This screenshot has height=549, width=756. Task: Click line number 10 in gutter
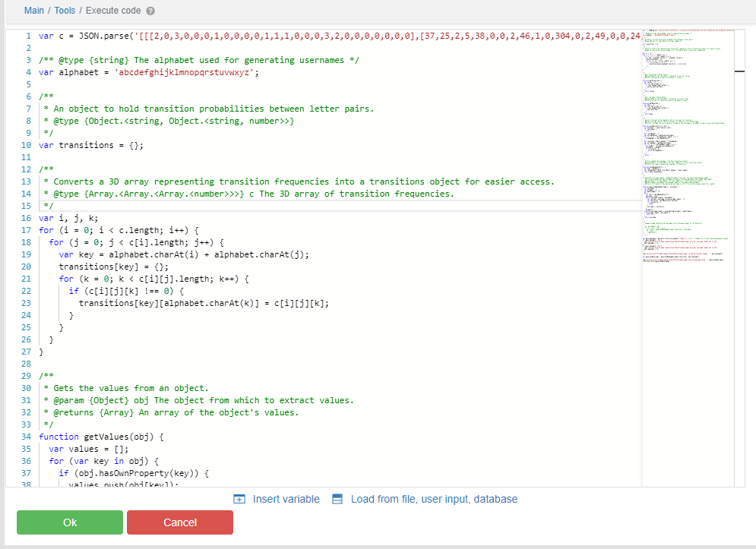[26, 145]
